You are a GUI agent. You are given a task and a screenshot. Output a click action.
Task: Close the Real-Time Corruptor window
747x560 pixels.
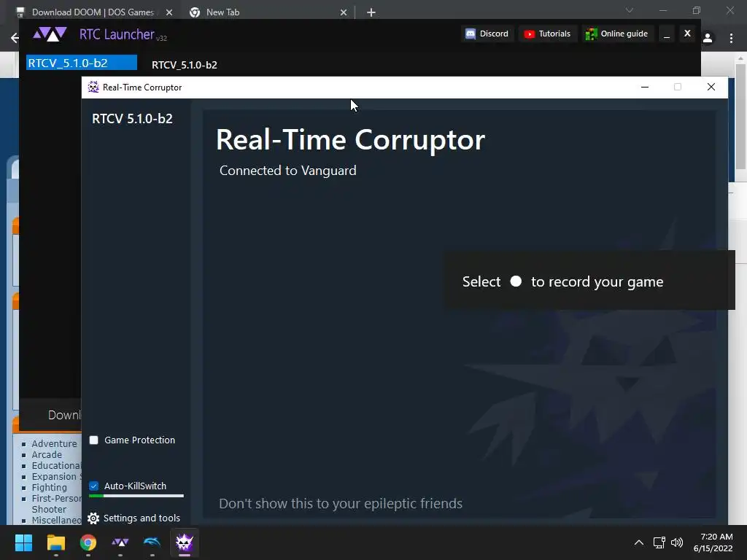pyautogui.click(x=711, y=87)
